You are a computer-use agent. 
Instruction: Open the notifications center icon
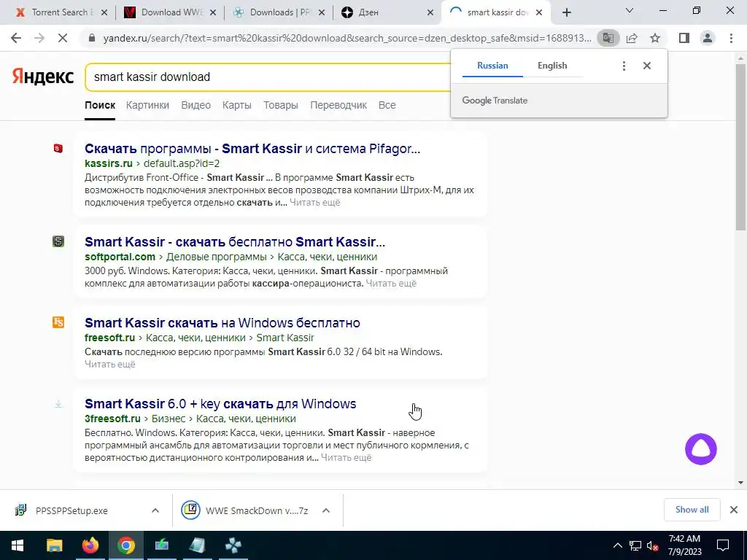[723, 545]
